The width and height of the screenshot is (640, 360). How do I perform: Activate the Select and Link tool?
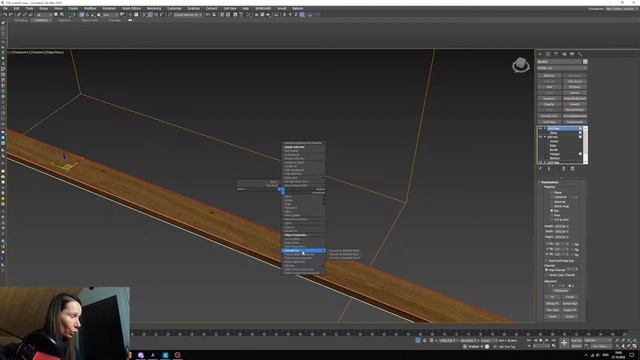(19, 15)
